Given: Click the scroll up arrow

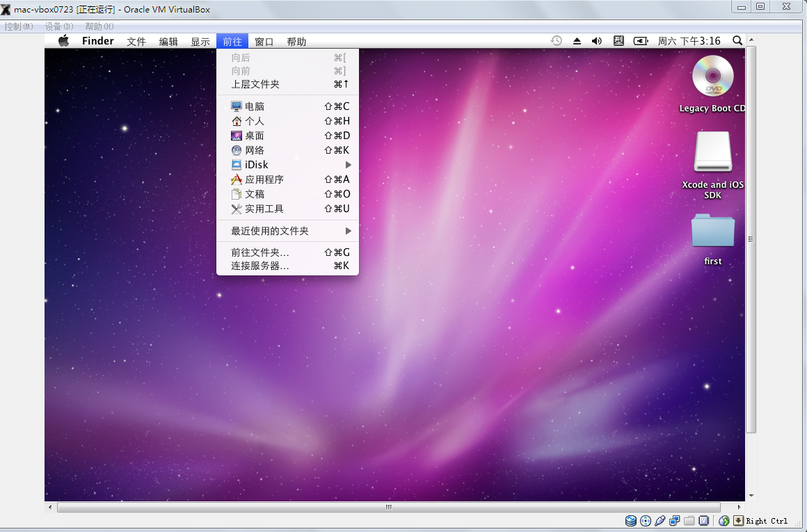Looking at the screenshot, I should click(x=751, y=40).
